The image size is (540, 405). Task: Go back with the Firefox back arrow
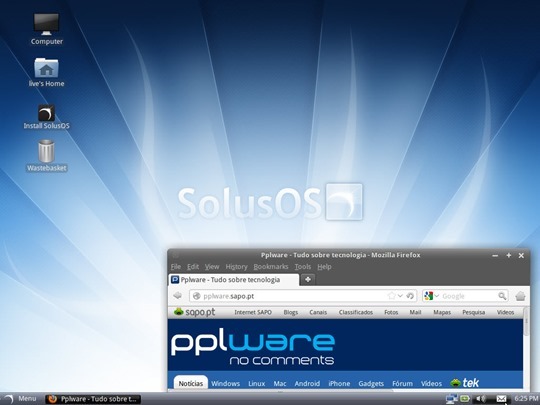(177, 295)
